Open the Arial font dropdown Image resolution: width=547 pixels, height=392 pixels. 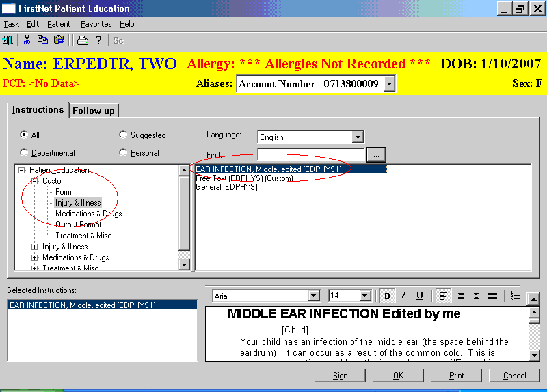click(314, 296)
